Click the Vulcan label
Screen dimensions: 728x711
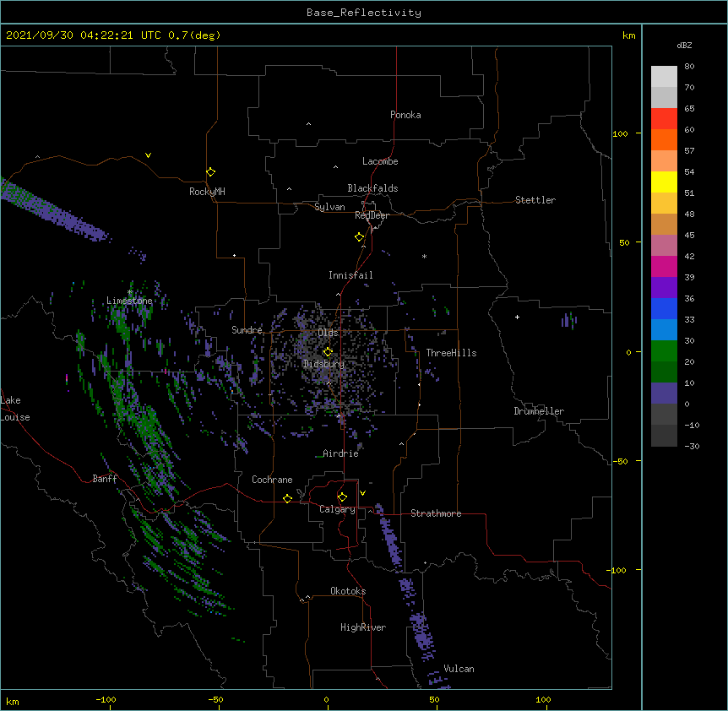[x=459, y=669]
